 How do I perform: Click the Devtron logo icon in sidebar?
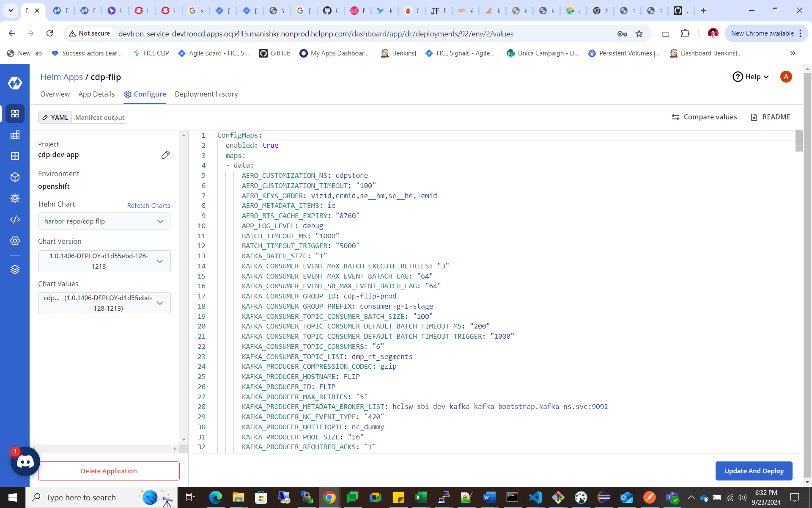coord(15,83)
